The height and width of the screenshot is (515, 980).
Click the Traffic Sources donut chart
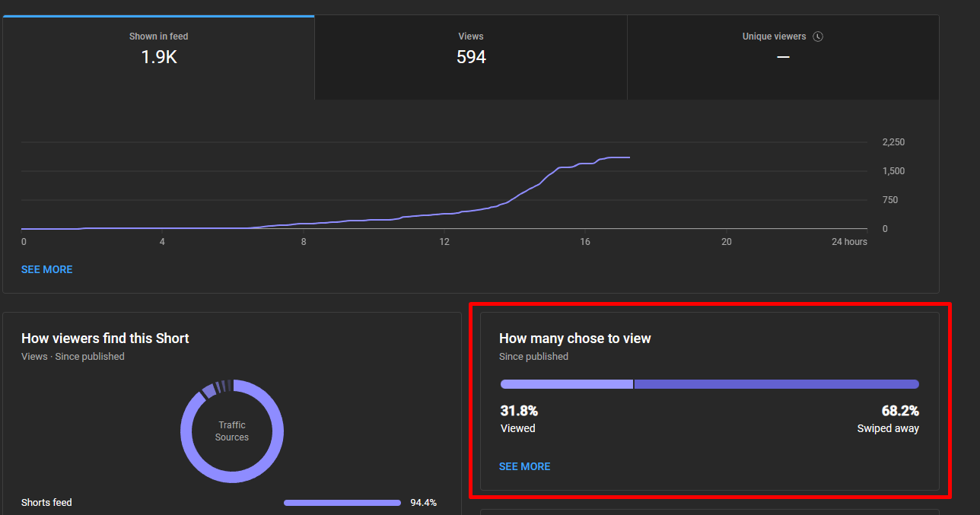pyautogui.click(x=232, y=431)
